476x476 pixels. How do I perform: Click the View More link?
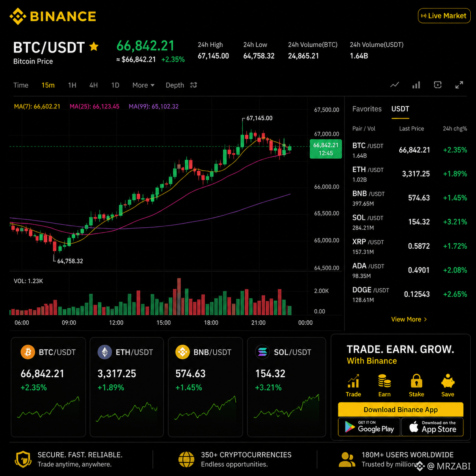click(409, 319)
